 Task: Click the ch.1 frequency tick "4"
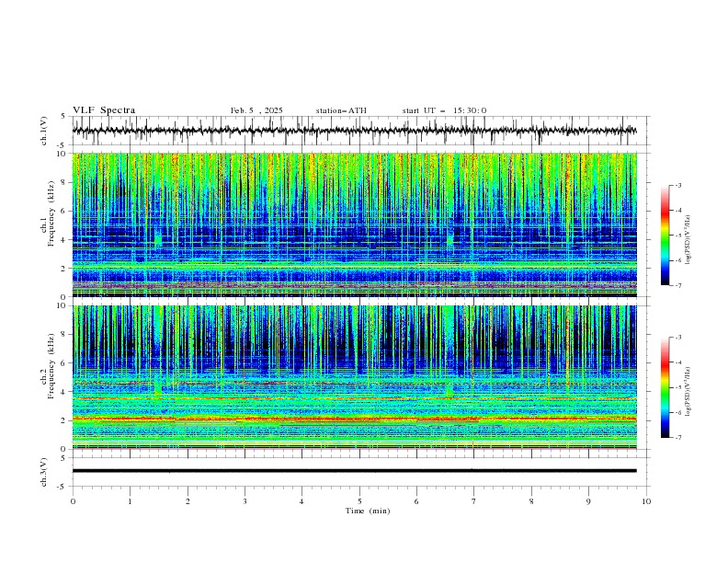64,240
